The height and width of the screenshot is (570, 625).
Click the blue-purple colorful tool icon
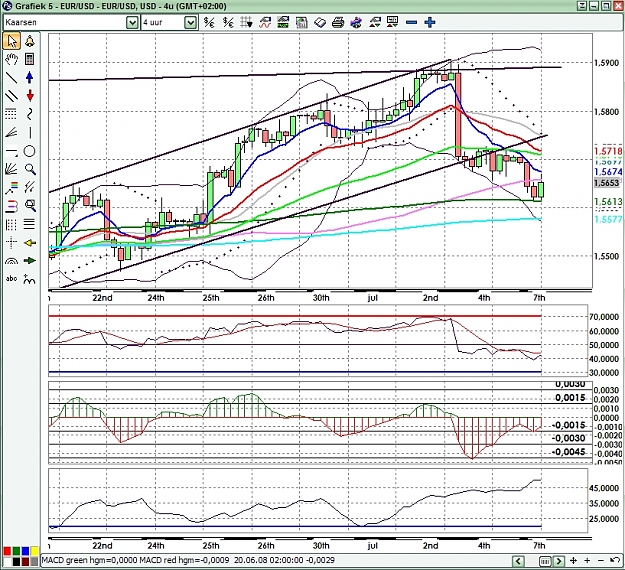(356, 23)
